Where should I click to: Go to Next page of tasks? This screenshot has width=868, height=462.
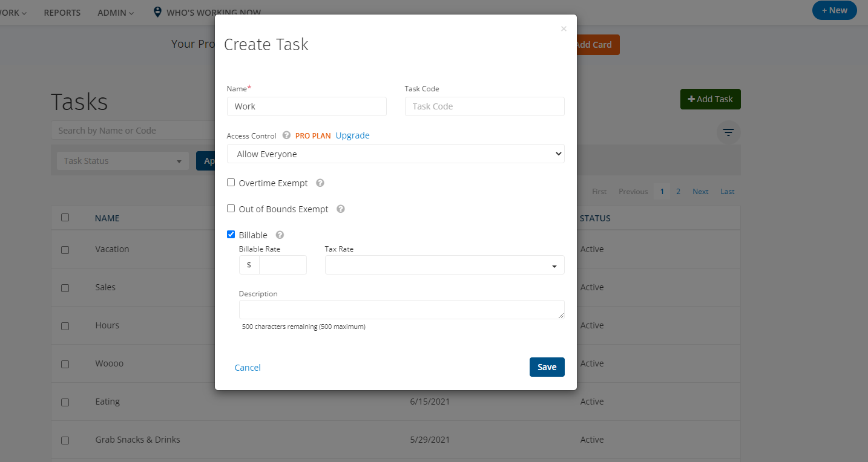(x=700, y=192)
